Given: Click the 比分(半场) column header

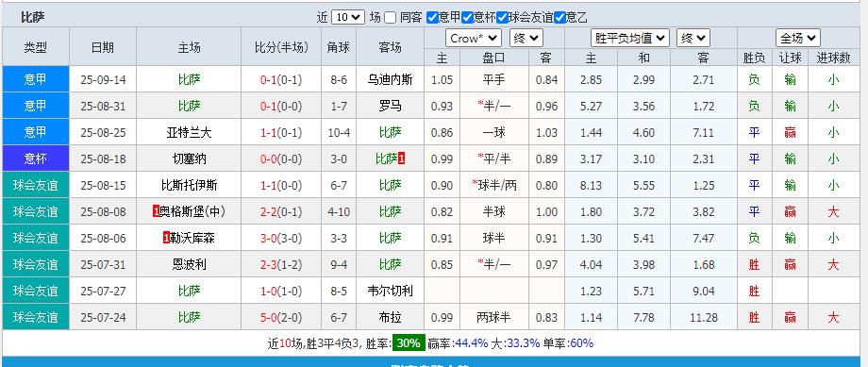Looking at the screenshot, I should pyautogui.click(x=281, y=47).
